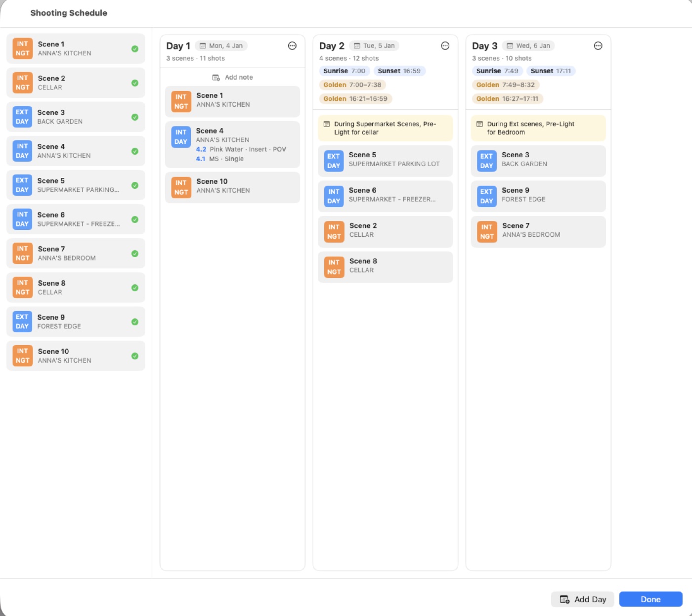Select Scene 6 Supermarket Freezer in sidebar
This screenshot has height=616, width=692.
click(x=76, y=220)
